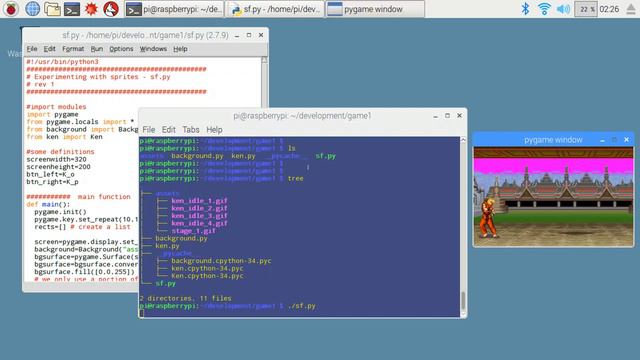Image resolution: width=640 pixels, height=360 pixels.
Task: Open Format menu in IDLE editor
Action: (73, 49)
